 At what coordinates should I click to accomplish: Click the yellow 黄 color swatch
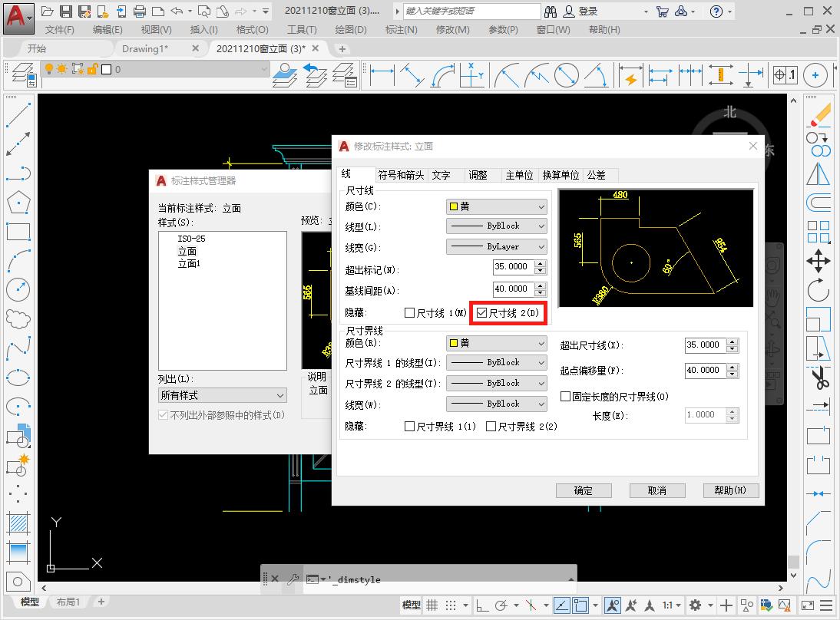coord(455,205)
